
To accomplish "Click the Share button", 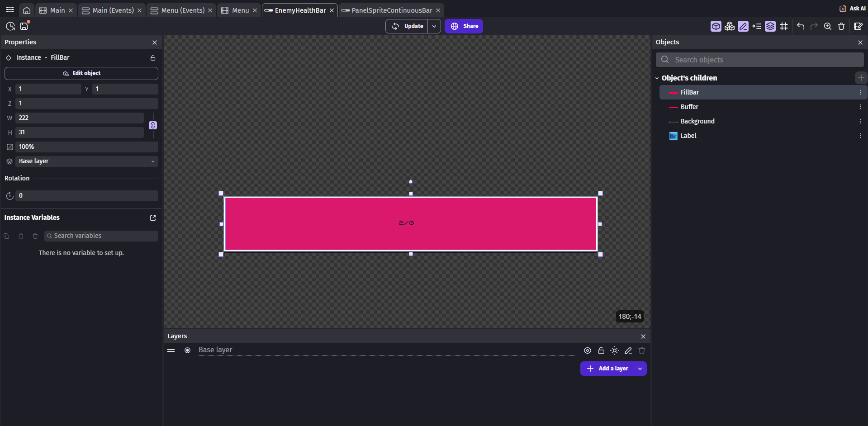I will (464, 26).
